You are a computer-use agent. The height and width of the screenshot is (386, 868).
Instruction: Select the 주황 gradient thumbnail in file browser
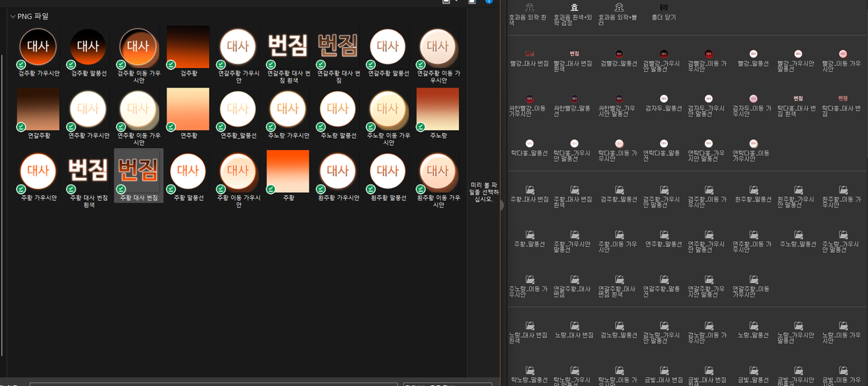click(x=288, y=171)
